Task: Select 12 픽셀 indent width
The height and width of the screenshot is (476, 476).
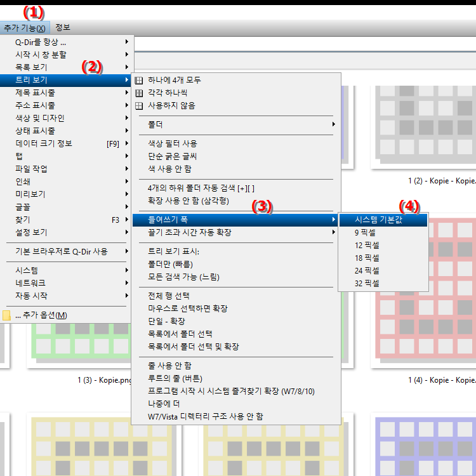Action: click(x=383, y=246)
